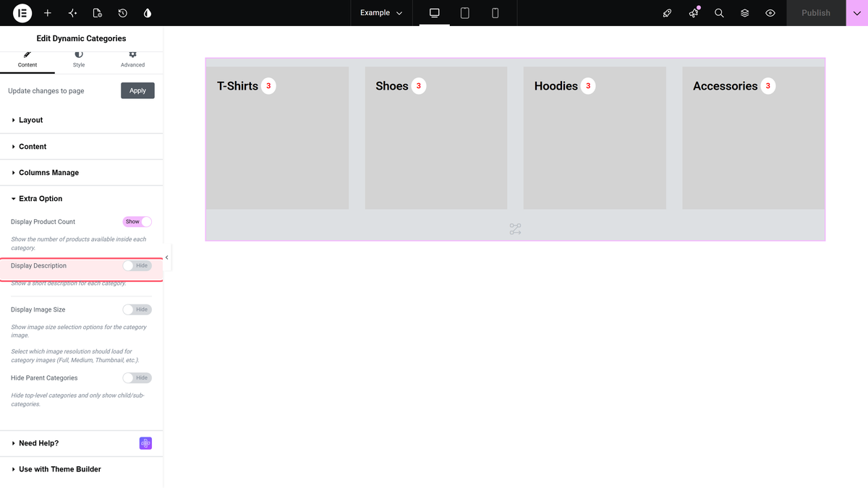Click the plus Add Element icon

(x=48, y=13)
